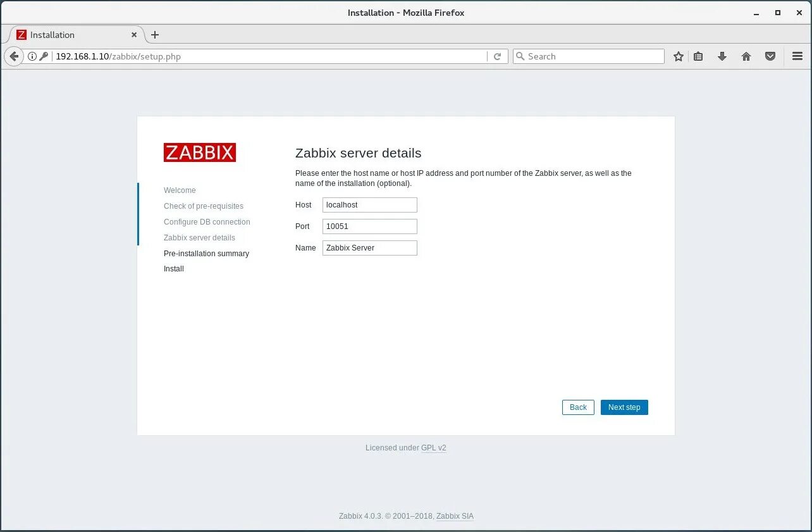Open a new tab with plus icon
The width and height of the screenshot is (812, 532).
(x=155, y=35)
